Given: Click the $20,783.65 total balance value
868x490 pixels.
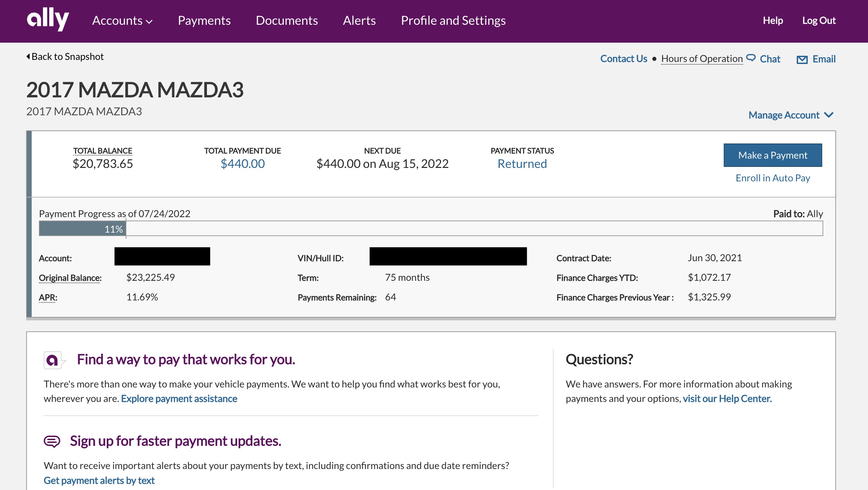Looking at the screenshot, I should point(103,164).
